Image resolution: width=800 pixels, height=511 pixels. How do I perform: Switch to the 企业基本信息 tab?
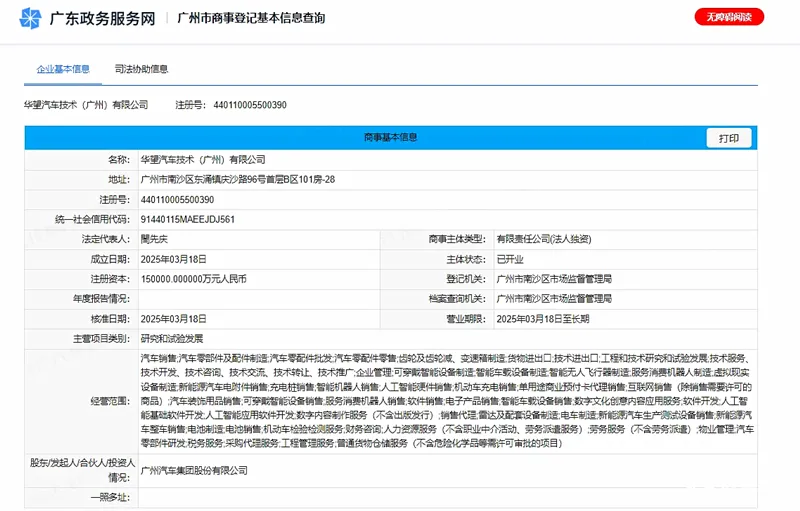coord(63,69)
